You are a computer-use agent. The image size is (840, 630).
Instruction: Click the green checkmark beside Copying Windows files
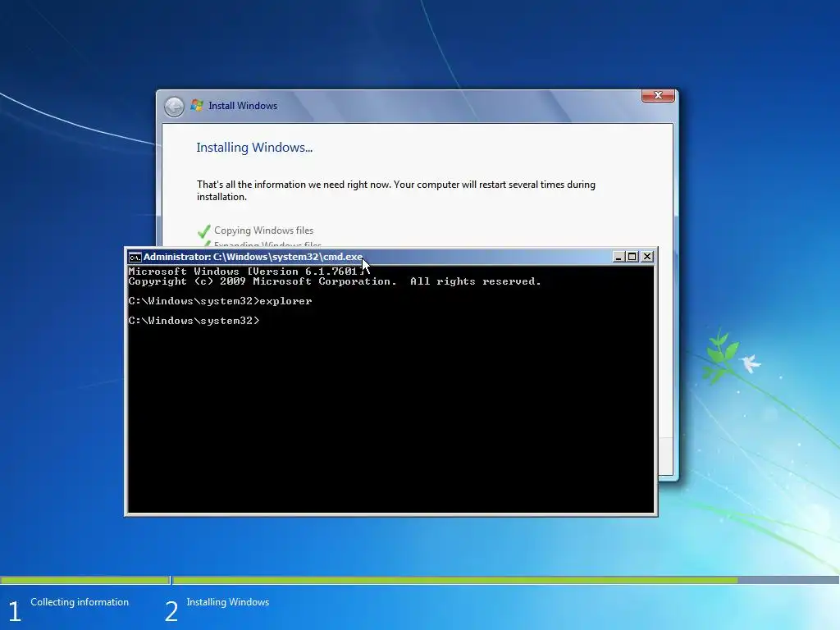(203, 231)
